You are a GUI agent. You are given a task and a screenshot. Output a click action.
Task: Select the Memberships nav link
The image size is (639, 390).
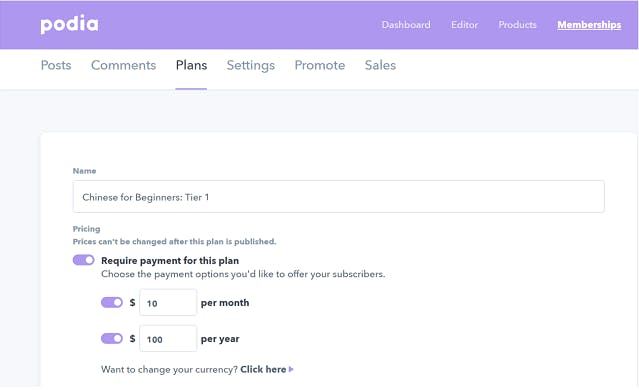coord(589,25)
